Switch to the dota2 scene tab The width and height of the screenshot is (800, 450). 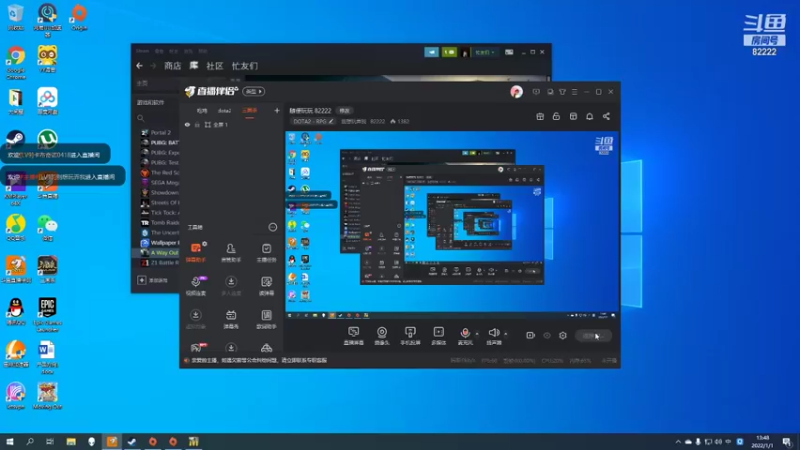pos(224,111)
